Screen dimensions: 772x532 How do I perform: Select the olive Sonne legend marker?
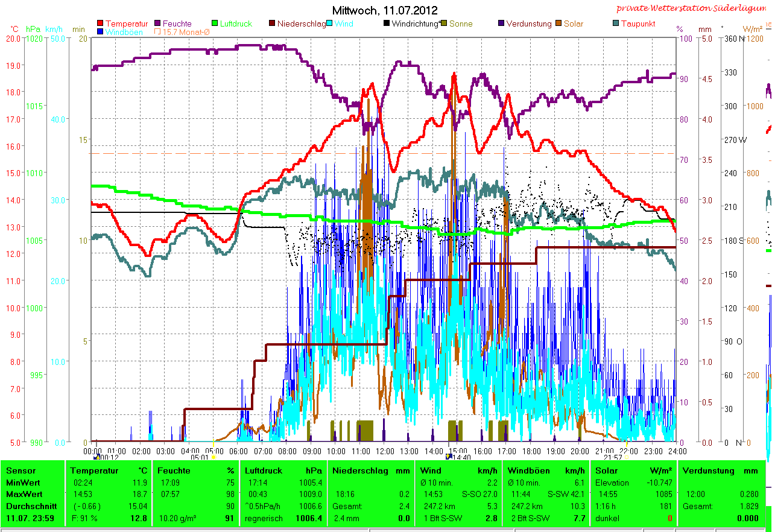point(445,24)
